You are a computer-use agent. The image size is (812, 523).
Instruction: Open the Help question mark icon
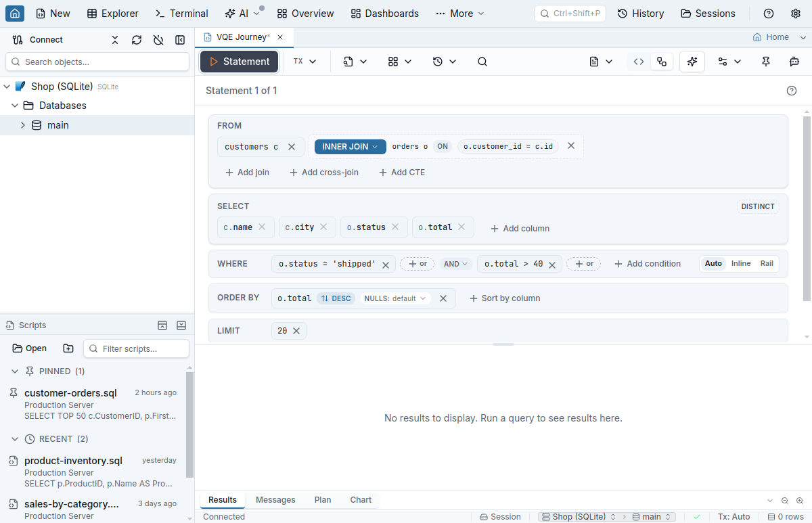pyautogui.click(x=769, y=14)
